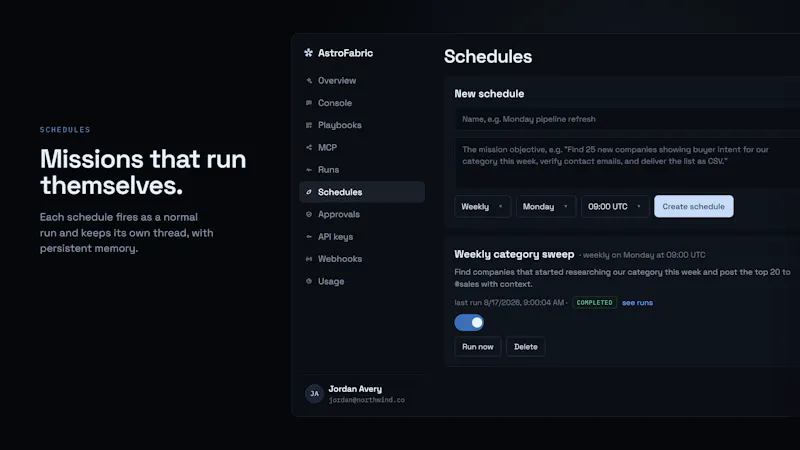The width and height of the screenshot is (800, 450).
Task: Click the jordan@northwind.co email text
Action: (366, 400)
